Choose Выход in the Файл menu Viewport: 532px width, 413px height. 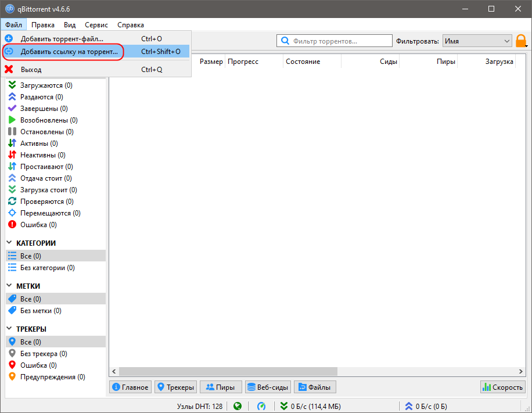point(96,69)
